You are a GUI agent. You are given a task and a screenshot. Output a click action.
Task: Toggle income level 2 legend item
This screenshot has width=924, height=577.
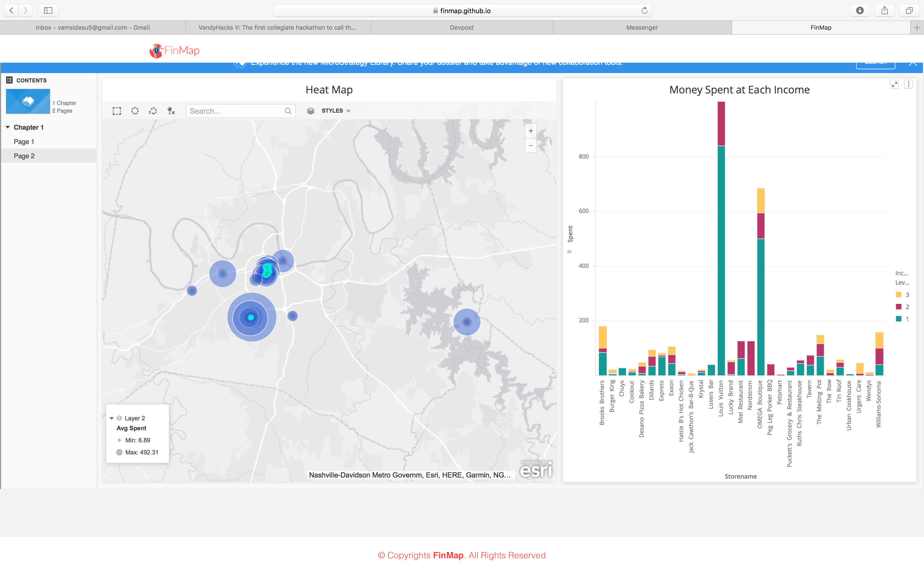point(903,307)
